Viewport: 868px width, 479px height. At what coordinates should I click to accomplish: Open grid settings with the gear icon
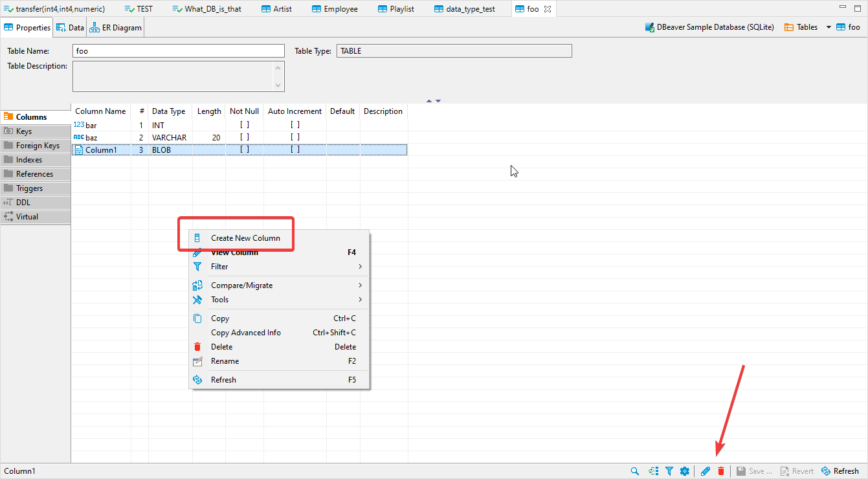coord(685,471)
